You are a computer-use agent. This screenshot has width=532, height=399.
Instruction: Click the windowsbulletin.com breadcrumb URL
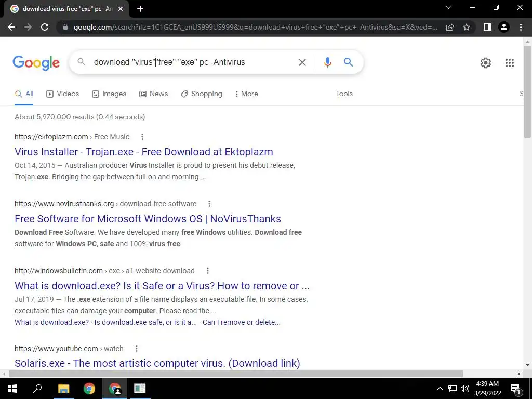(x=104, y=271)
